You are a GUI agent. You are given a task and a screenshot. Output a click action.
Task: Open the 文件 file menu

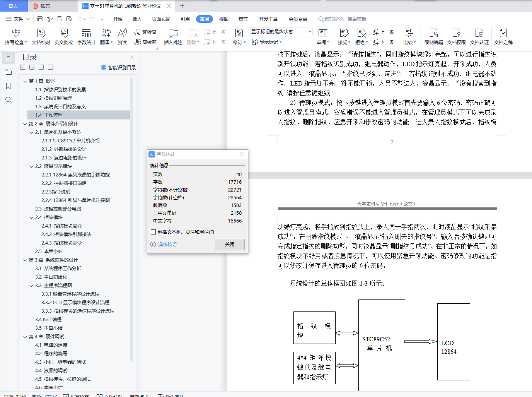[x=18, y=19]
